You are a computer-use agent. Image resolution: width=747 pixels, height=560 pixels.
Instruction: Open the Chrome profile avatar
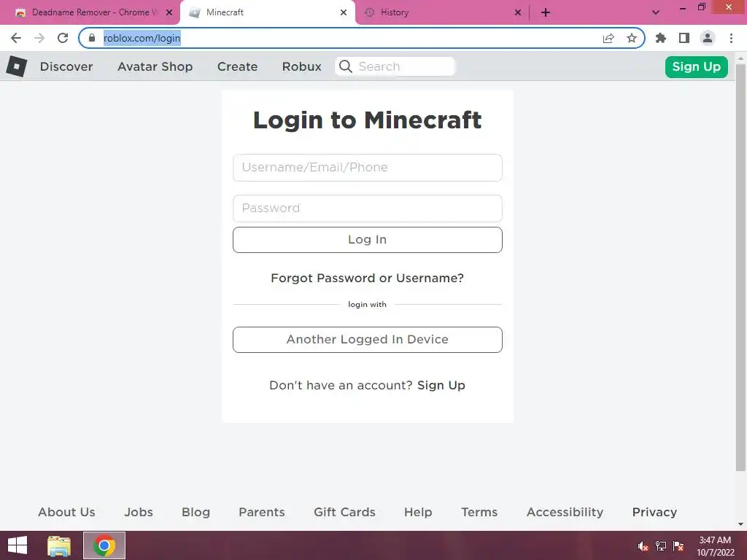pos(708,38)
